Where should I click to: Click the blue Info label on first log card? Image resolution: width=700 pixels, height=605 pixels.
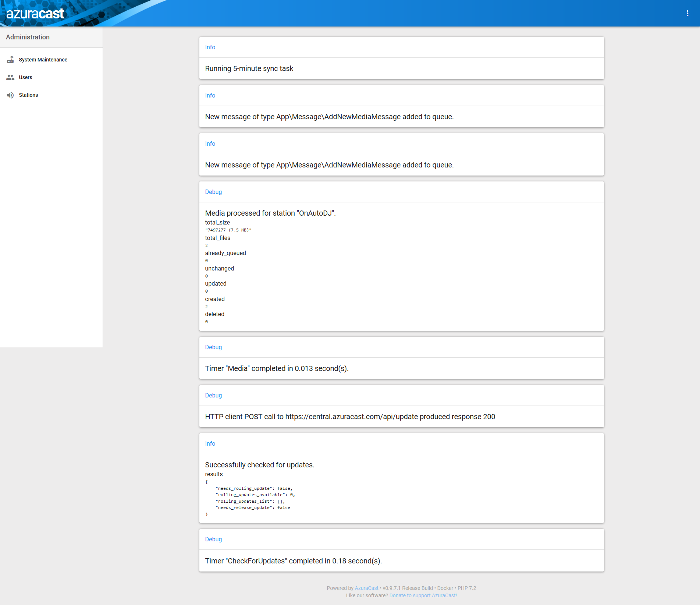[210, 47]
